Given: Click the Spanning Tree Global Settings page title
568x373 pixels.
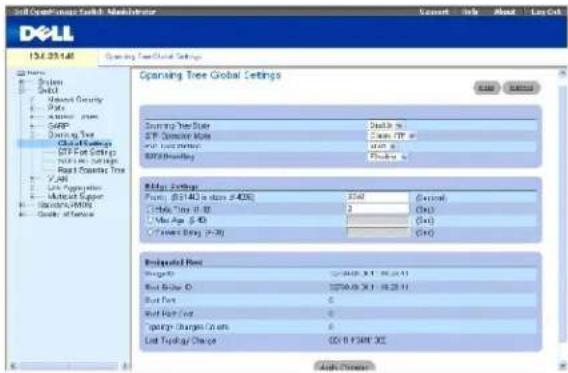Looking at the screenshot, I should [210, 75].
